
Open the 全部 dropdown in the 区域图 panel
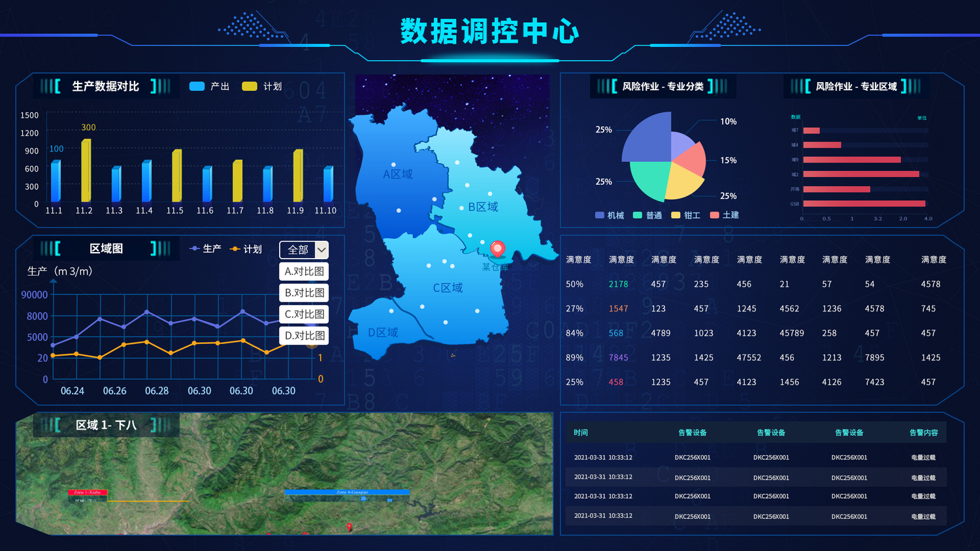[x=304, y=250]
